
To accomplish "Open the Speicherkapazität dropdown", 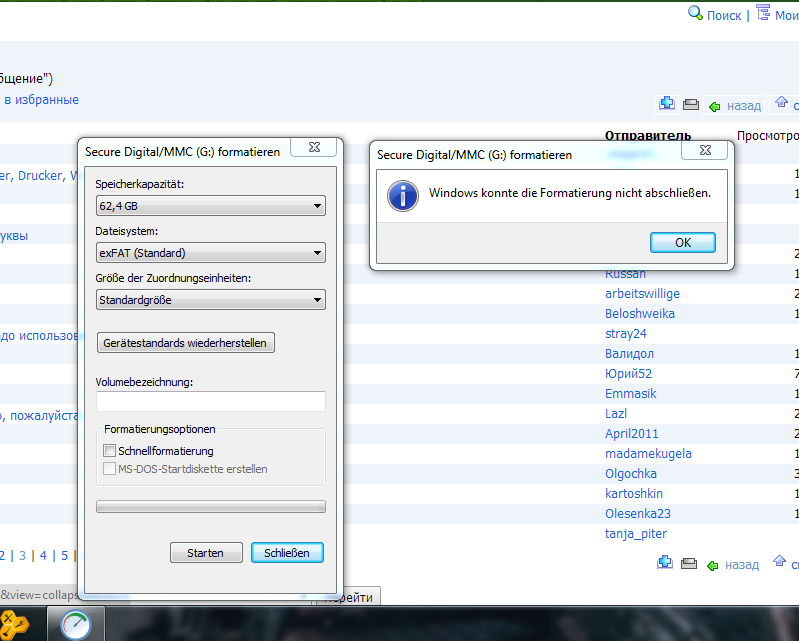I will click(x=210, y=206).
